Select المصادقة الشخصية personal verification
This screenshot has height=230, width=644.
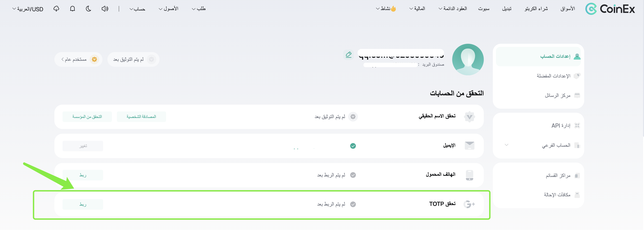141,117
